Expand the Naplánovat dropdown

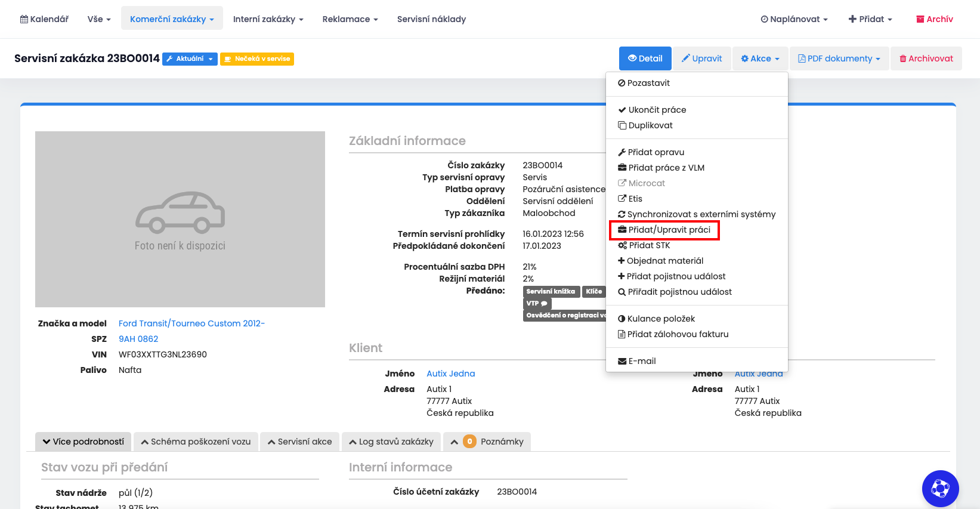(794, 19)
